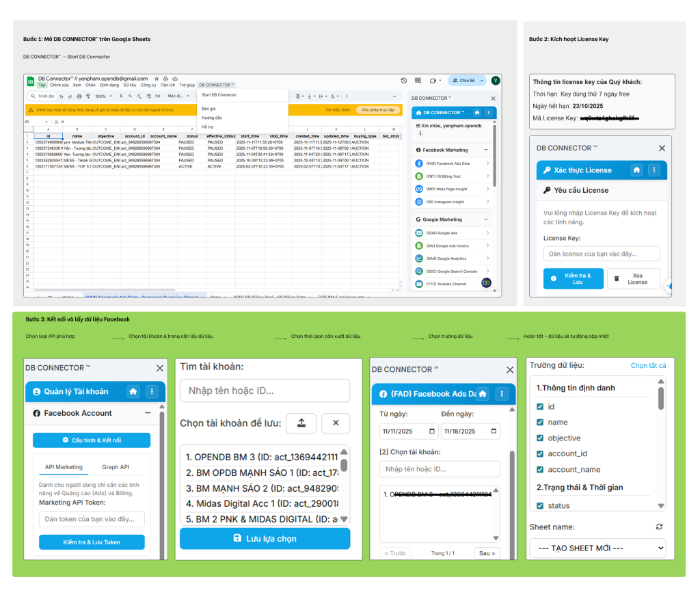Open Google Sheets version history clock icon
This screenshot has height=597, width=700.
404,81
